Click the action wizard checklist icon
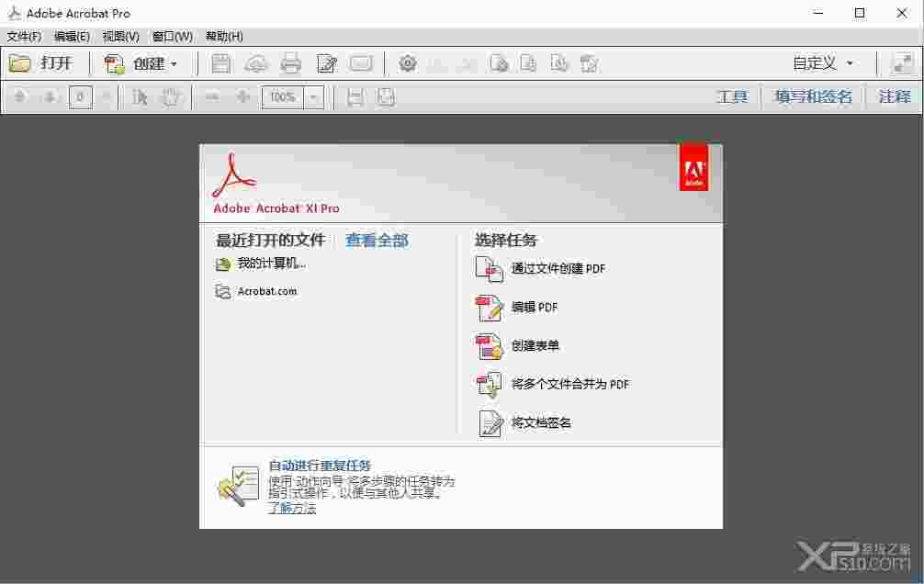 (239, 486)
